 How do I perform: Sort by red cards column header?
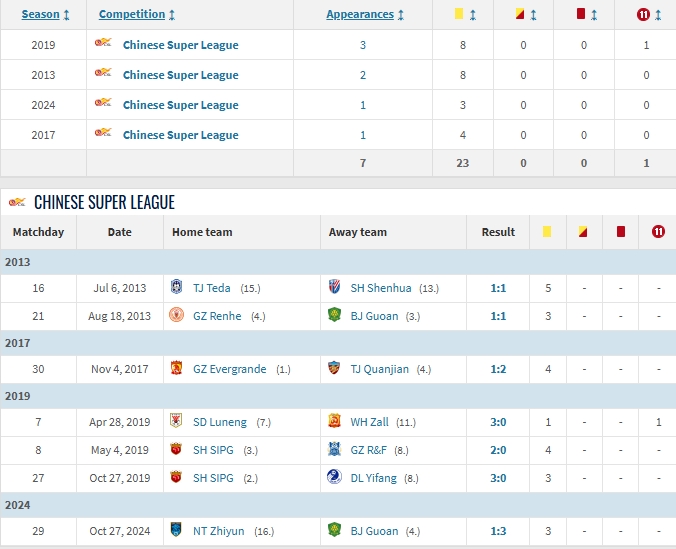[x=588, y=15]
